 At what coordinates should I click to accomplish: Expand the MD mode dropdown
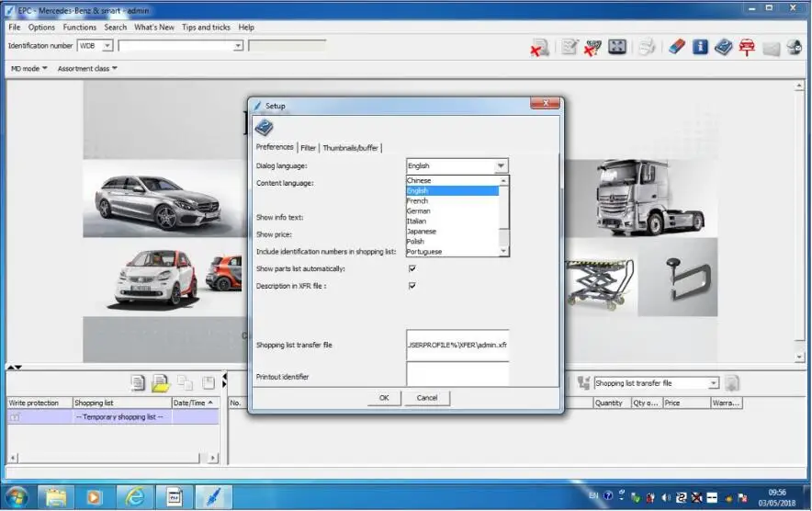(x=28, y=69)
